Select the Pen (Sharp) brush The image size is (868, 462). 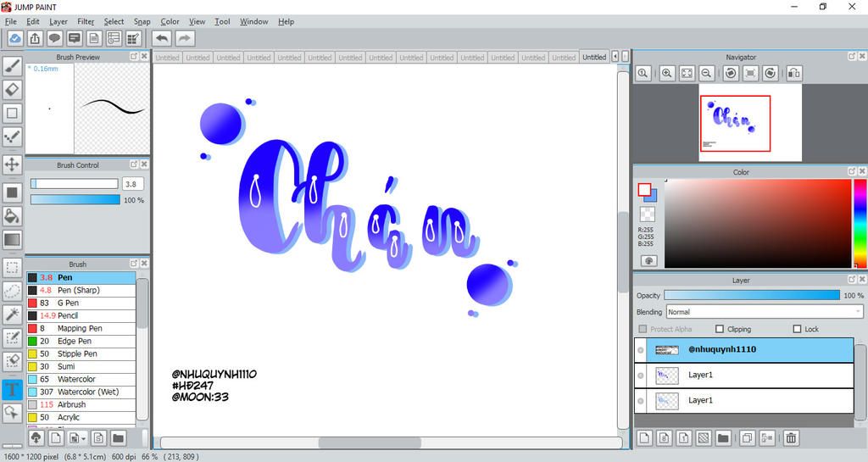coord(81,290)
